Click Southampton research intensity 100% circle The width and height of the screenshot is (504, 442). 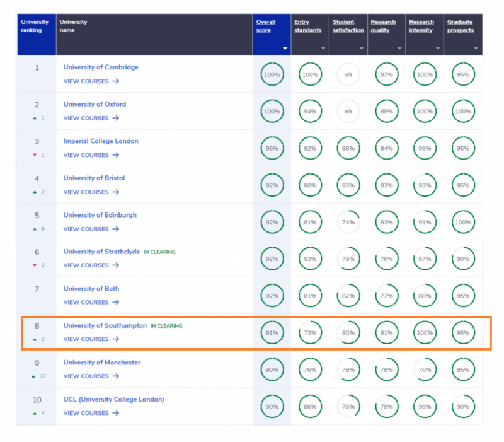(425, 333)
